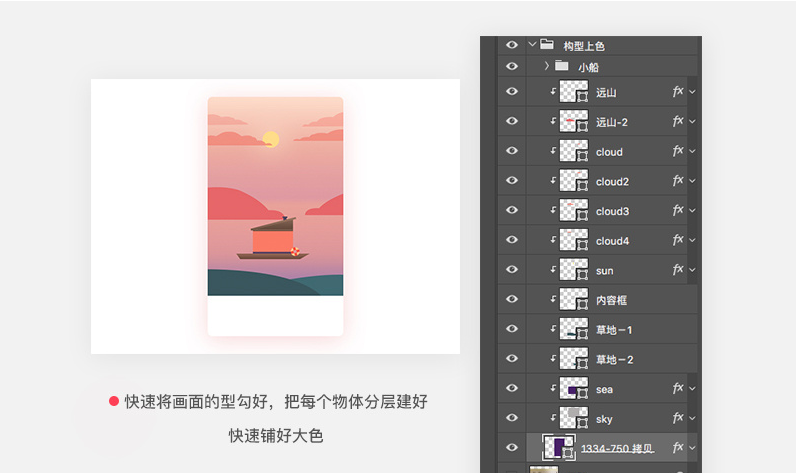Viewport: 798px width, 473px height.
Task: Select the 草地-1 layer thumbnail
Action: (x=574, y=329)
